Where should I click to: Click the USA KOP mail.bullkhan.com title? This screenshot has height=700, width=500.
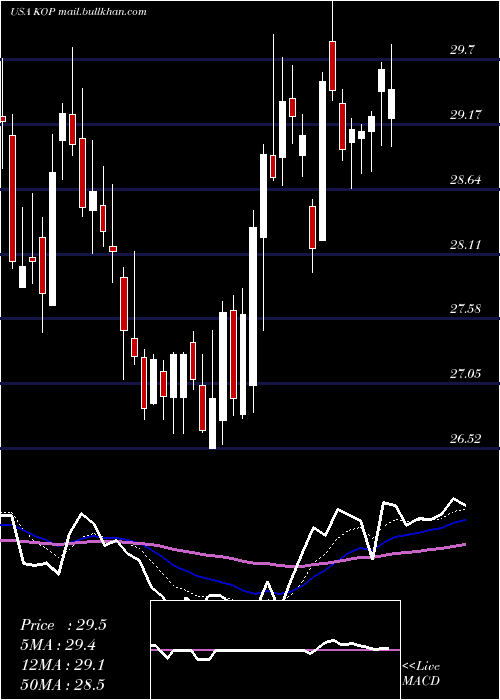tap(78, 12)
